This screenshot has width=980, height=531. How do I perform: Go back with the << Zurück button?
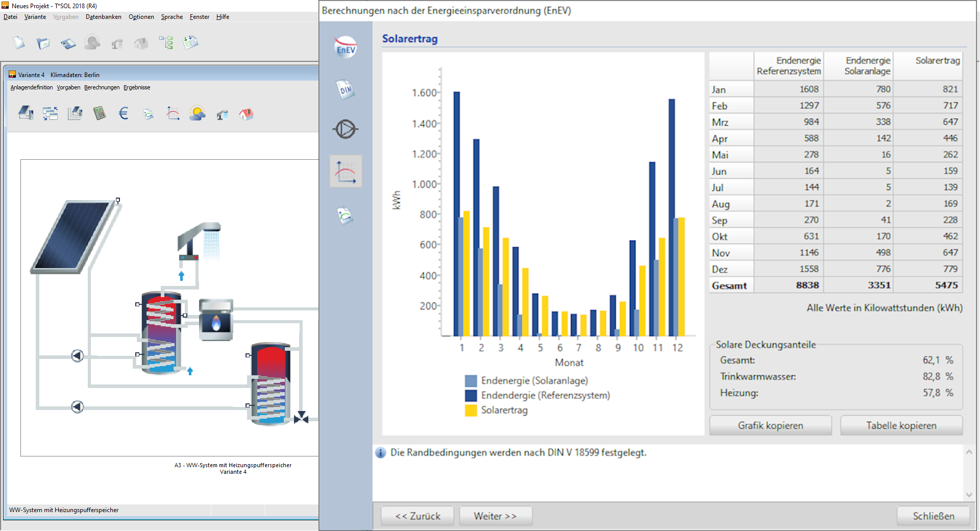coord(418,516)
